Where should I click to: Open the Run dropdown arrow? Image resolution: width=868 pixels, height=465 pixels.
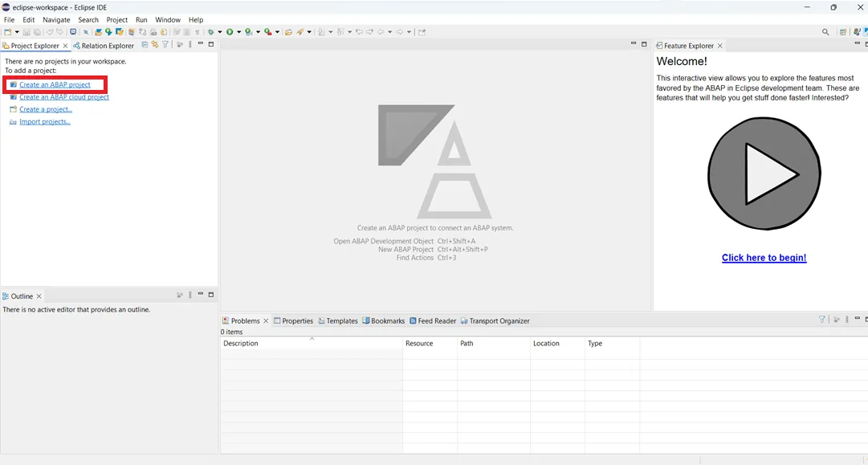tap(238, 31)
